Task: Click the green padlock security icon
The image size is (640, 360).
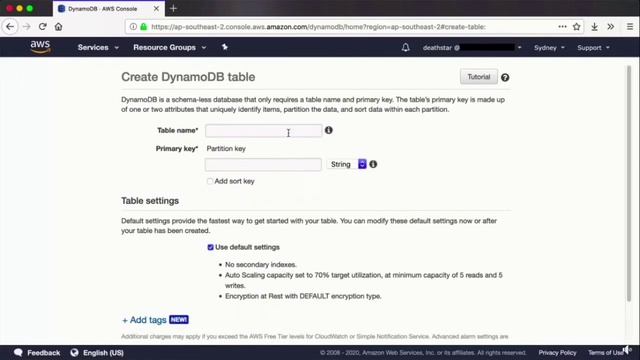Action: (144, 27)
